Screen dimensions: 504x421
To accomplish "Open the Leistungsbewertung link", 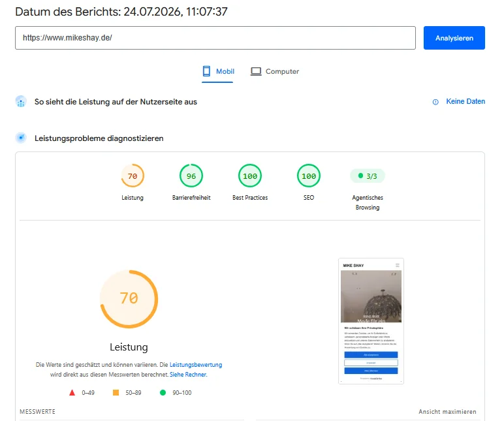I will pyautogui.click(x=196, y=365).
